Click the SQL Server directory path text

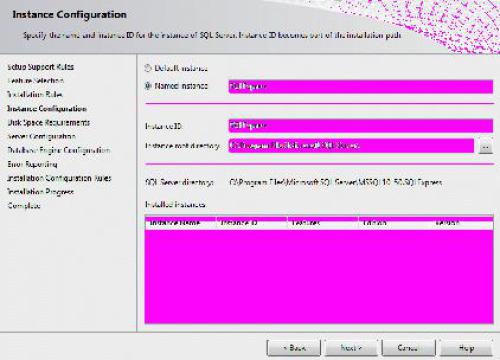coord(336,183)
